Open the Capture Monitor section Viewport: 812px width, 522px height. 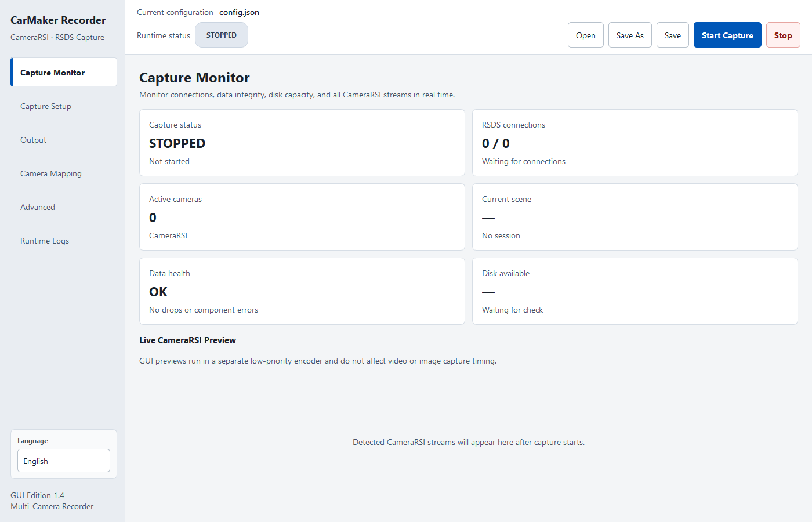(64, 72)
